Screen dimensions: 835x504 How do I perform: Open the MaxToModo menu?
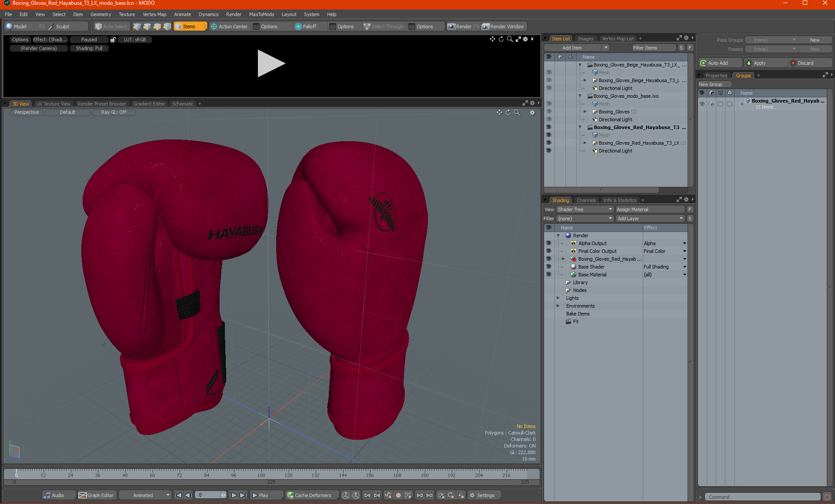click(x=261, y=14)
